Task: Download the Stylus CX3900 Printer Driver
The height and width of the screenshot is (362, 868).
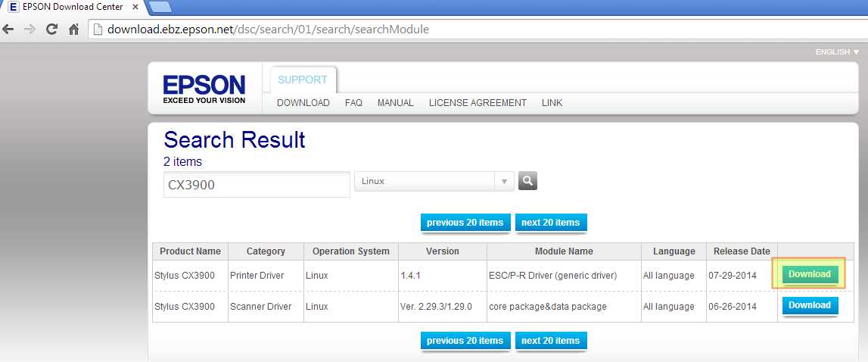Action: [809, 274]
